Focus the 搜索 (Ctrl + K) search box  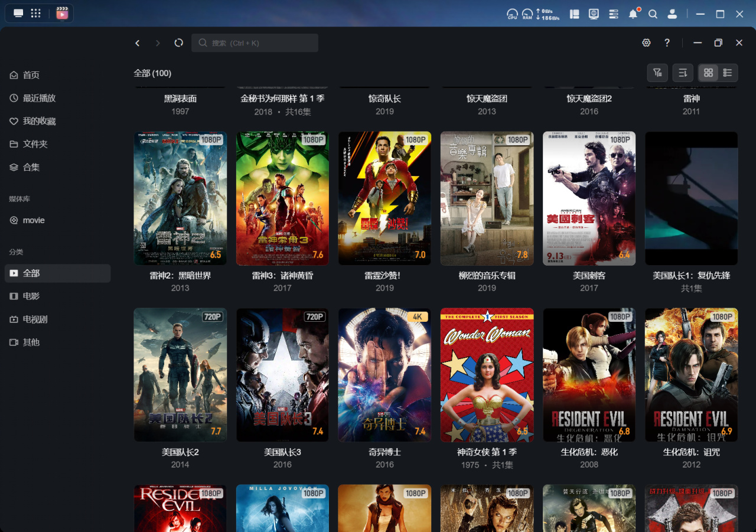point(255,43)
